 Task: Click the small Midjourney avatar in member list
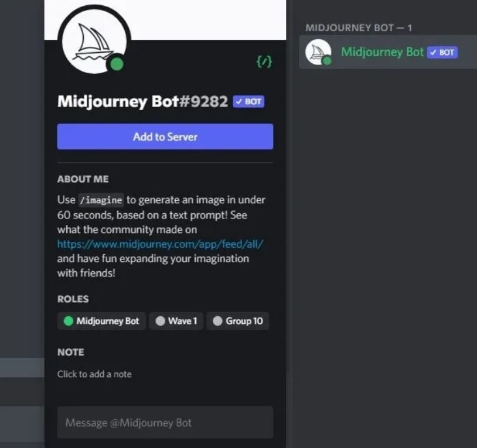pyautogui.click(x=319, y=52)
